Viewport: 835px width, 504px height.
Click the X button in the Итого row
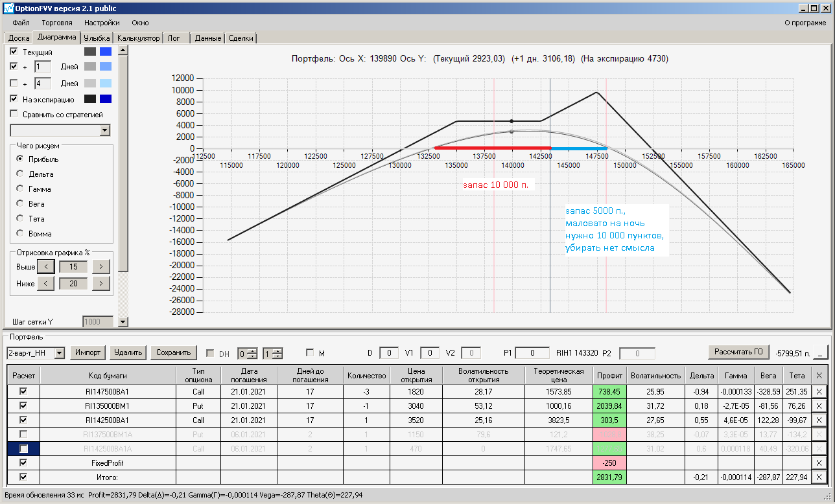click(819, 477)
